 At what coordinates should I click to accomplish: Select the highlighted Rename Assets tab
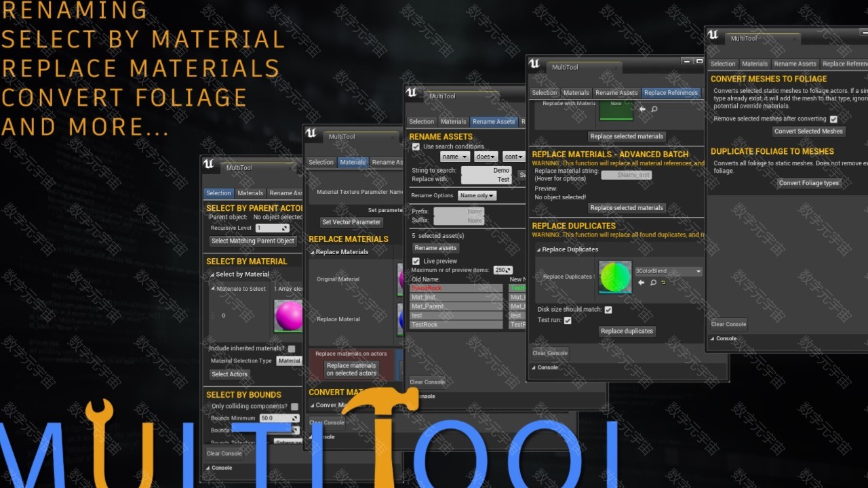(494, 122)
